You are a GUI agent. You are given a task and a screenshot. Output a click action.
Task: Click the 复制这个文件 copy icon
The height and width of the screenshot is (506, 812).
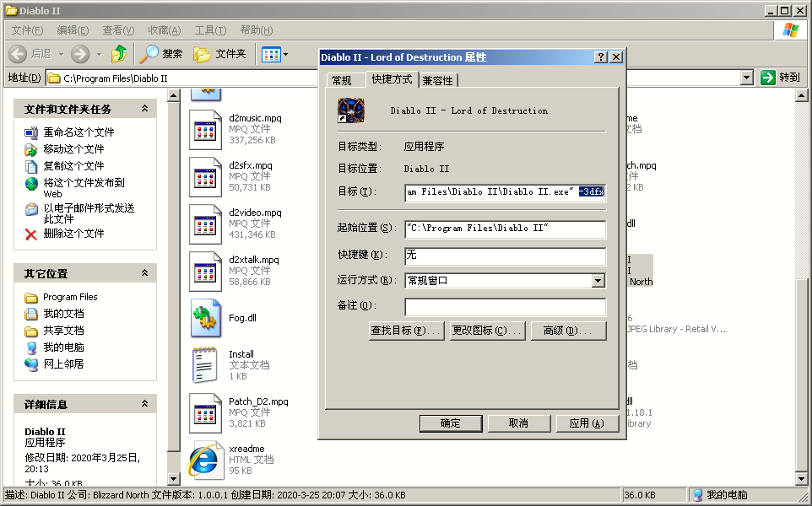31,166
